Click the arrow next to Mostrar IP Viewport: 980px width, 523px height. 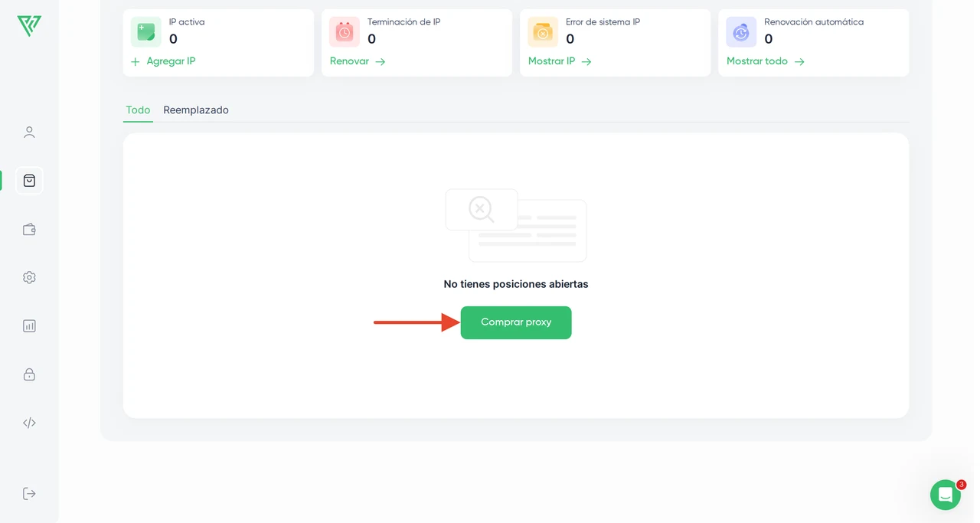pos(586,61)
